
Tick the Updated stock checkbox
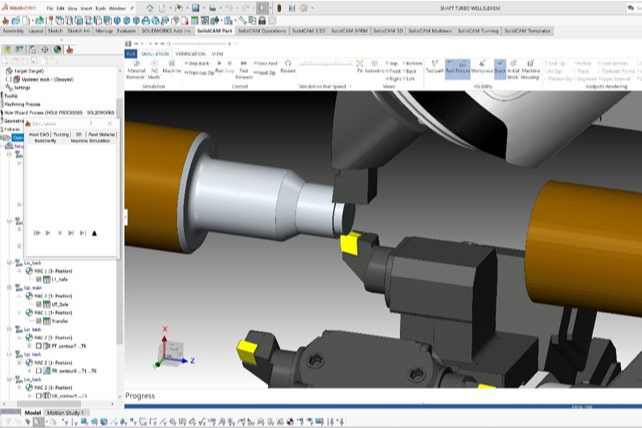click(10, 79)
